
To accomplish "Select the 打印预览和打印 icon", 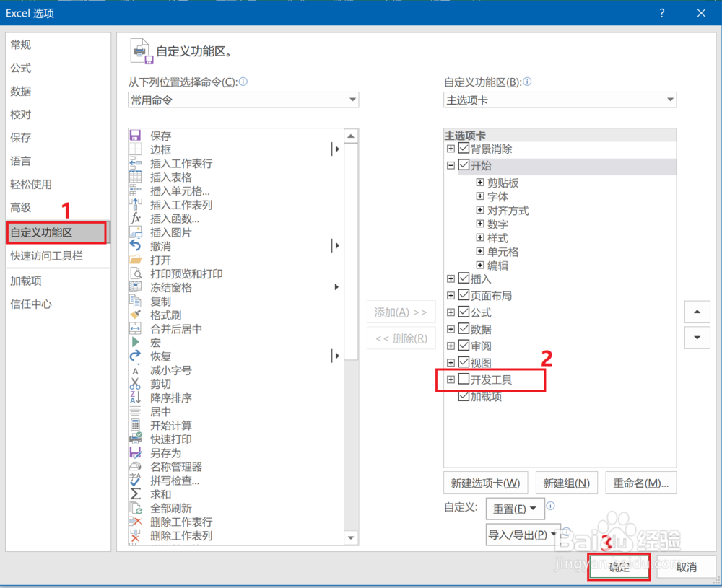I will 135,273.
